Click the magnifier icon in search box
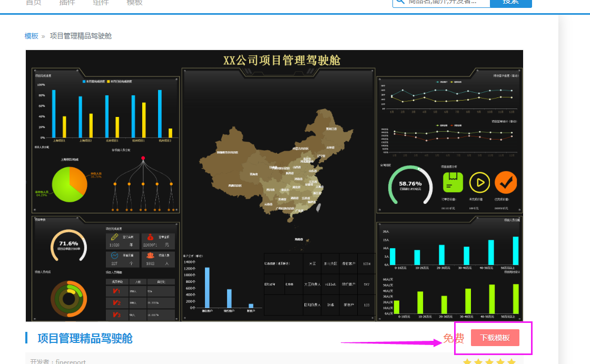Image resolution: width=590 pixels, height=364 pixels. pos(400,2)
